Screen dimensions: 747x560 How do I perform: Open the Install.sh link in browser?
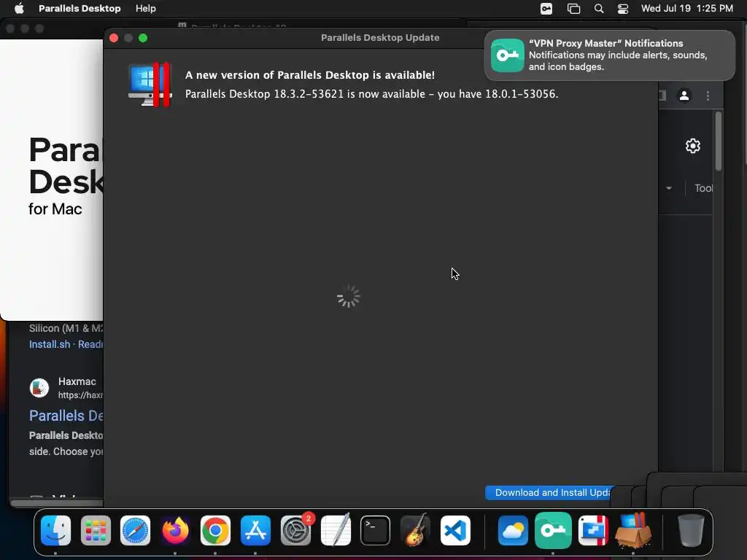point(50,344)
